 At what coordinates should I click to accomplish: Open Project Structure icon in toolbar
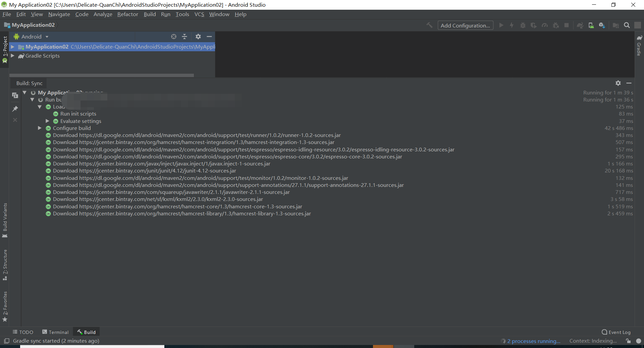point(616,25)
